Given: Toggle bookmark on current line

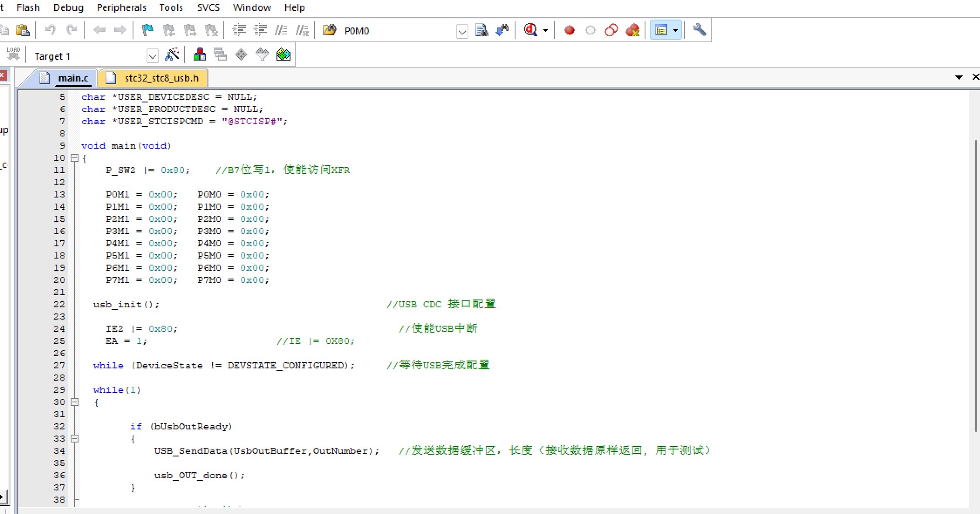Looking at the screenshot, I should click(x=147, y=30).
